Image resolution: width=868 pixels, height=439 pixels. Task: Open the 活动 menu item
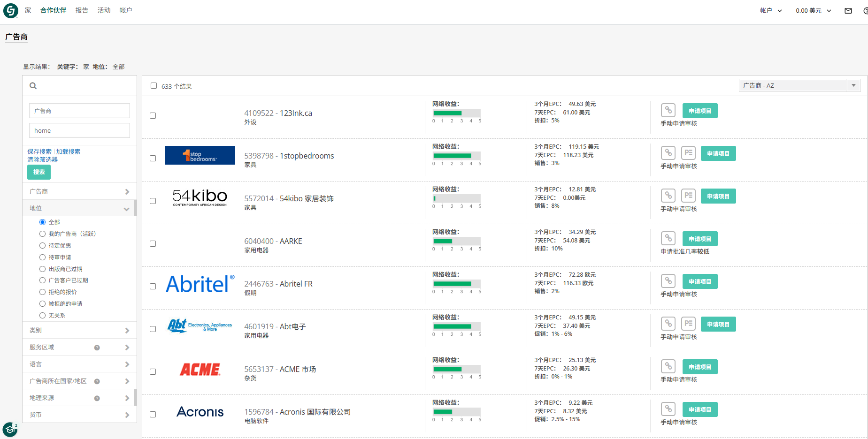104,10
